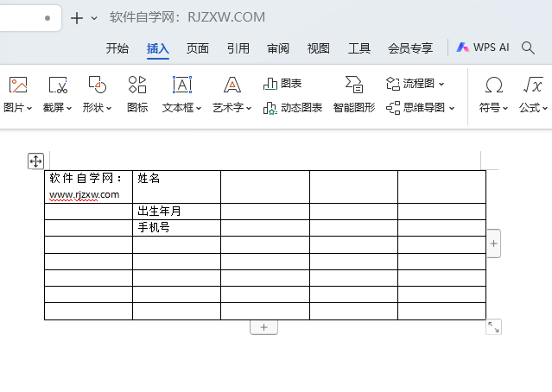The width and height of the screenshot is (552, 392).
Task: Go to the 引用 tab
Action: [x=238, y=48]
